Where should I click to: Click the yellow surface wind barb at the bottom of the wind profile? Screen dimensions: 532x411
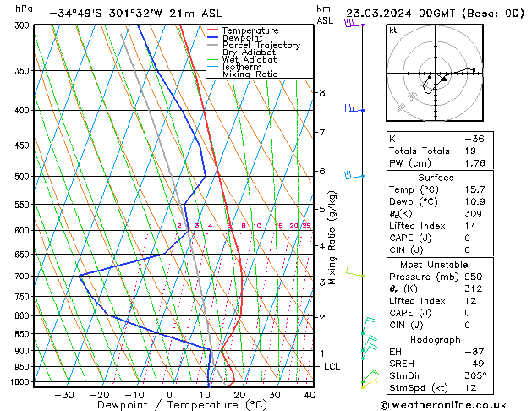click(370, 384)
